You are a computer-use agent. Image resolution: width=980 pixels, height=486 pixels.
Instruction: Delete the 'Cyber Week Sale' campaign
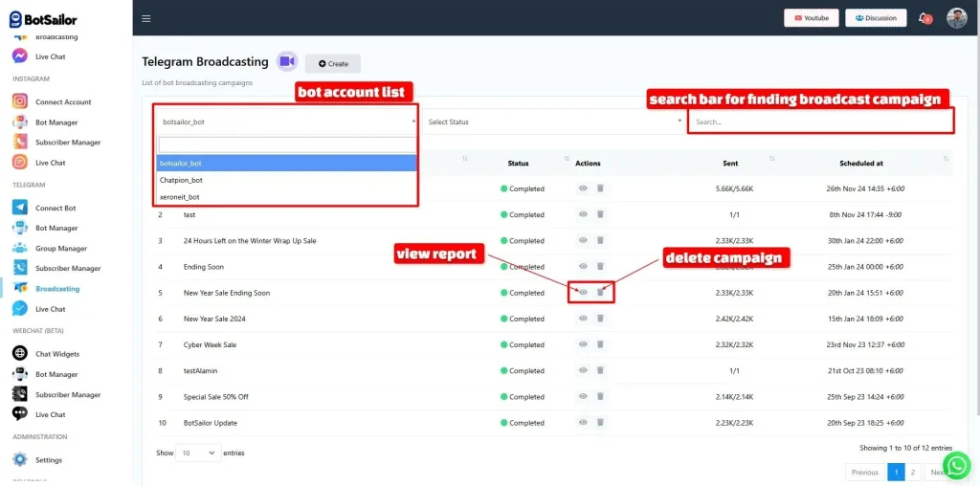click(600, 344)
